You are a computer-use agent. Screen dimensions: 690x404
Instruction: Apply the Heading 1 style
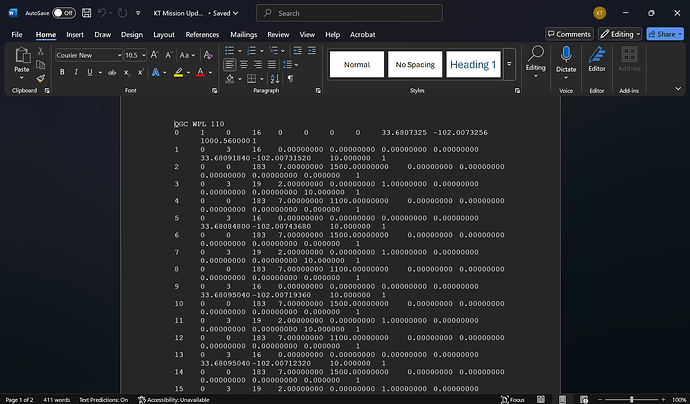click(x=473, y=64)
